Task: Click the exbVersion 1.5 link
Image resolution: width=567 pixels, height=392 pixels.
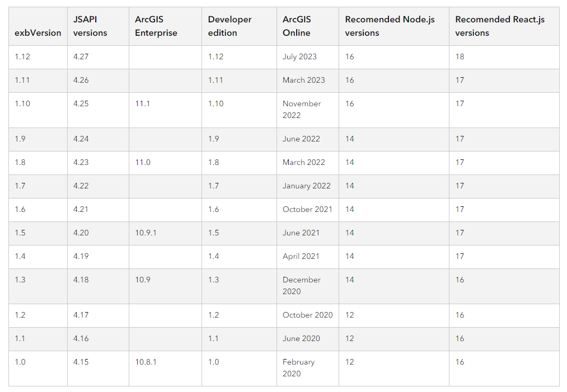Action: (x=20, y=233)
